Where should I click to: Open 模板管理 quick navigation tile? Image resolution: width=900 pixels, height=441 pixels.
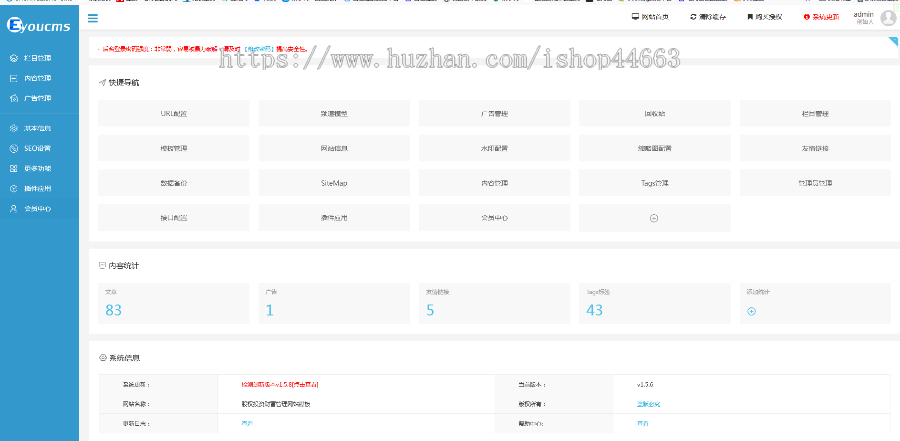coord(174,148)
